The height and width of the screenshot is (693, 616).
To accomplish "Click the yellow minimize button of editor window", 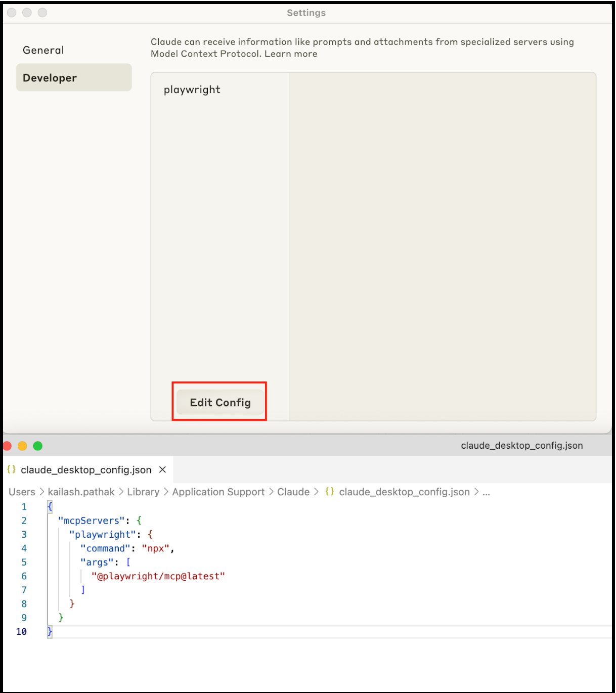I will (22, 446).
